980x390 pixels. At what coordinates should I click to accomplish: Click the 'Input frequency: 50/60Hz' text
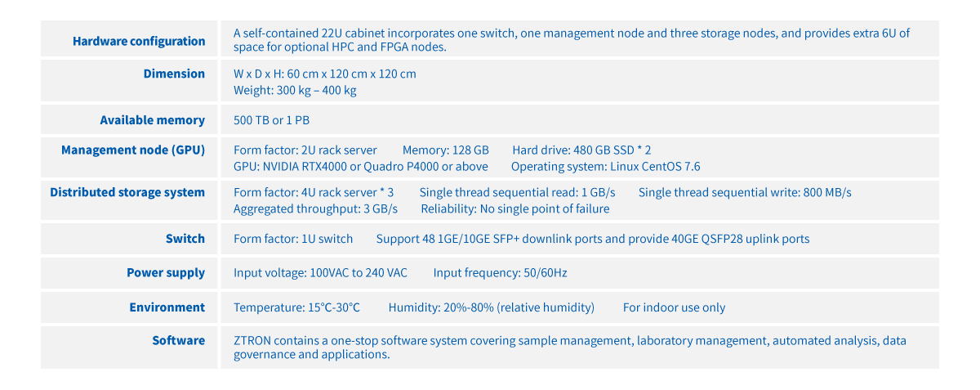500,272
